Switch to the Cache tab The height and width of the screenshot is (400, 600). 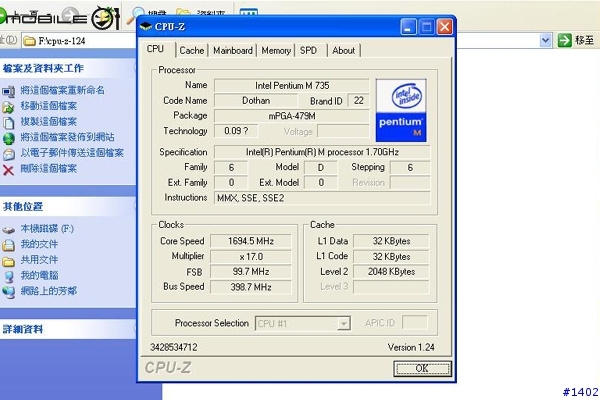192,51
